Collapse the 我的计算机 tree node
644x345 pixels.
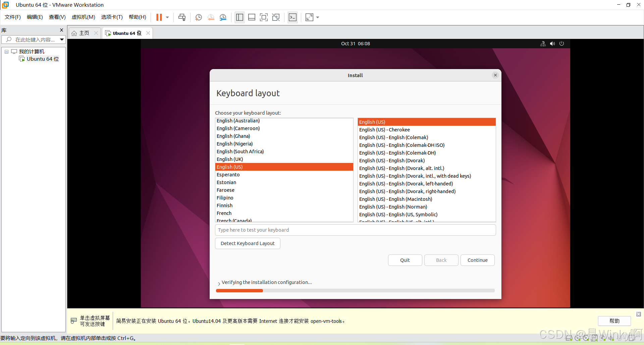click(x=6, y=52)
